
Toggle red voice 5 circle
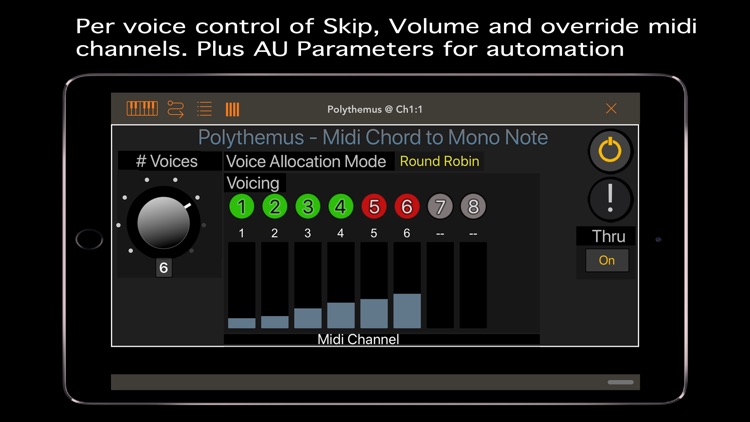pos(374,207)
